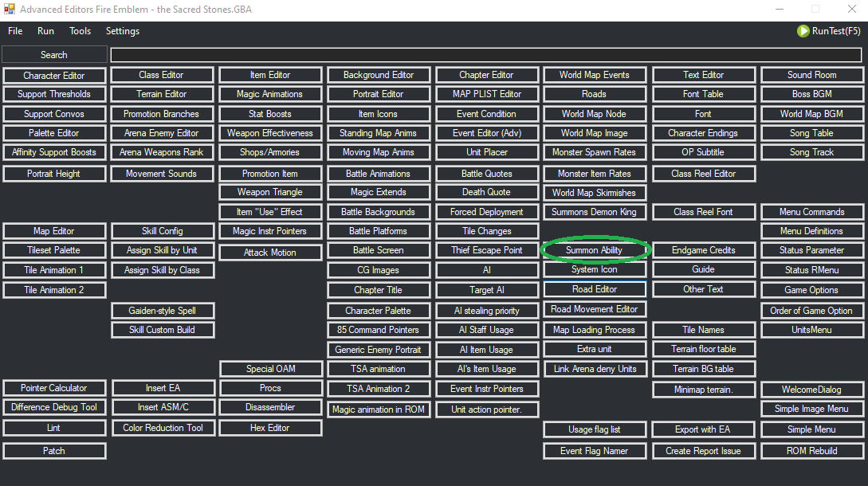Open the Palette Editor
The height and width of the screenshot is (486, 868).
(x=53, y=133)
